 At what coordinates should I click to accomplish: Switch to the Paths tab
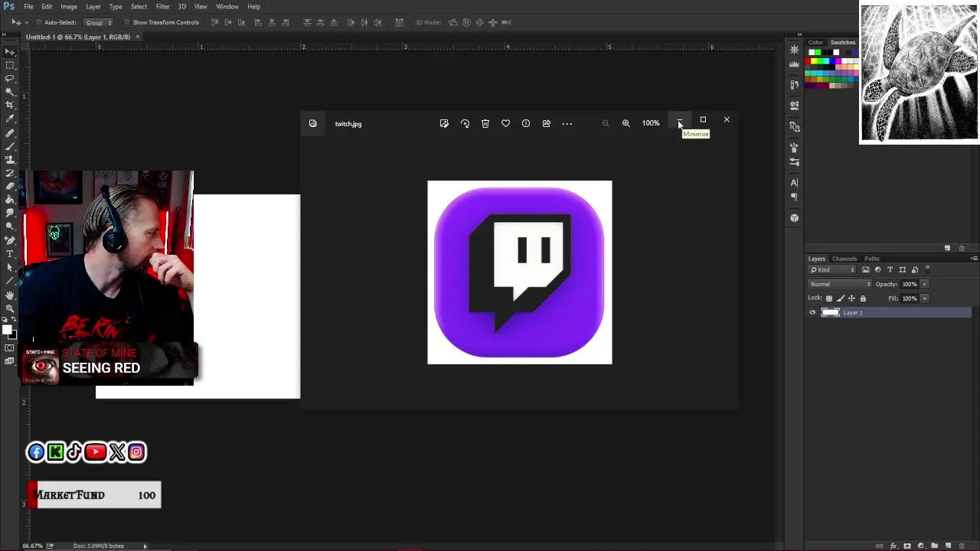[x=872, y=259]
